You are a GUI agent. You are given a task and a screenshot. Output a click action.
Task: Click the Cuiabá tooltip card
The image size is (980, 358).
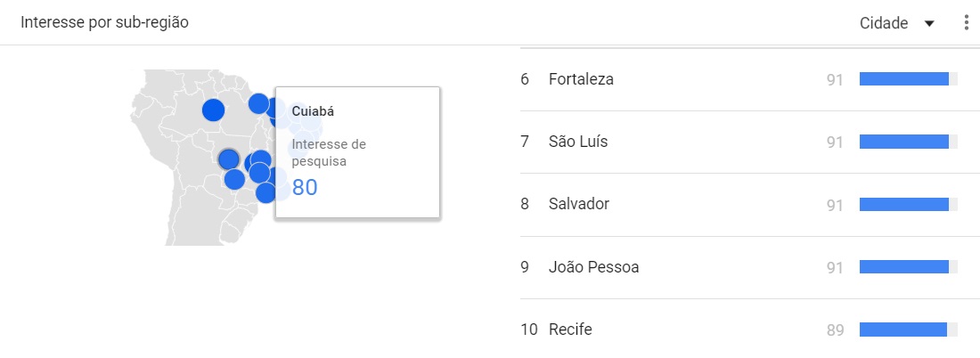(x=356, y=152)
